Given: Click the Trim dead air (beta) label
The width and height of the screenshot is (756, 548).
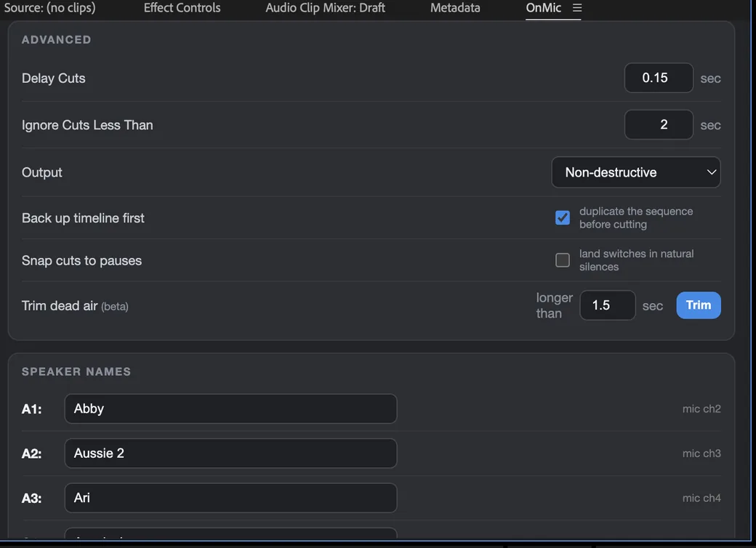Looking at the screenshot, I should click(75, 306).
